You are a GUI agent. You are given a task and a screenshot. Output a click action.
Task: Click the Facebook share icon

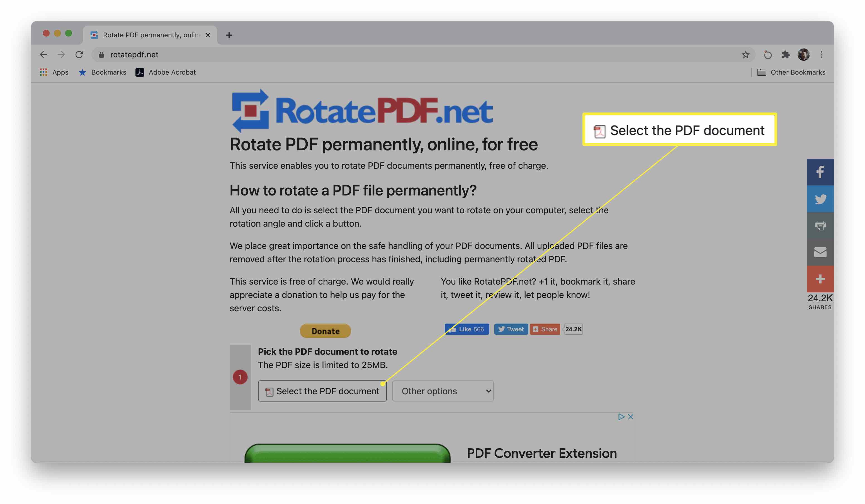(x=819, y=171)
